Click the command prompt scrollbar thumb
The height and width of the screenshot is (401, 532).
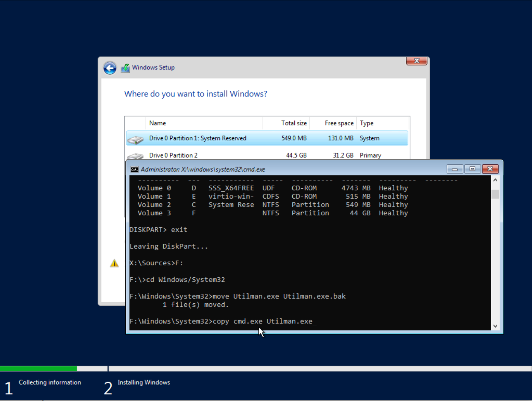(495, 194)
